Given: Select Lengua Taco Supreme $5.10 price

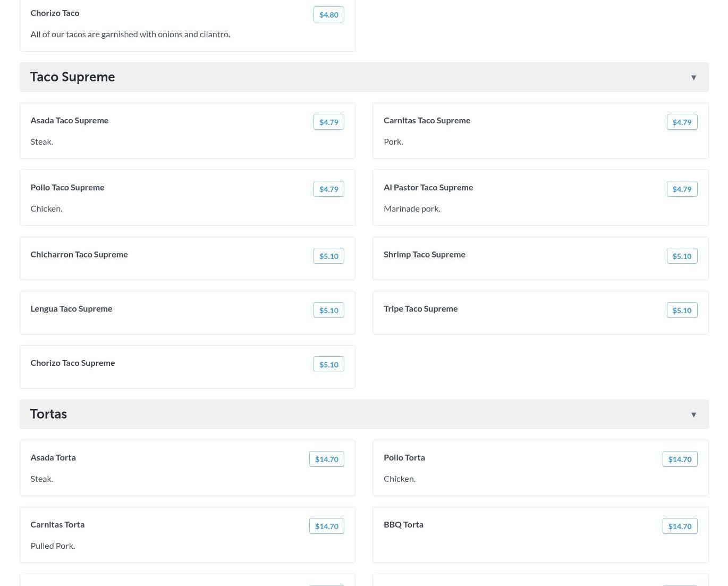Looking at the screenshot, I should click(x=328, y=311).
